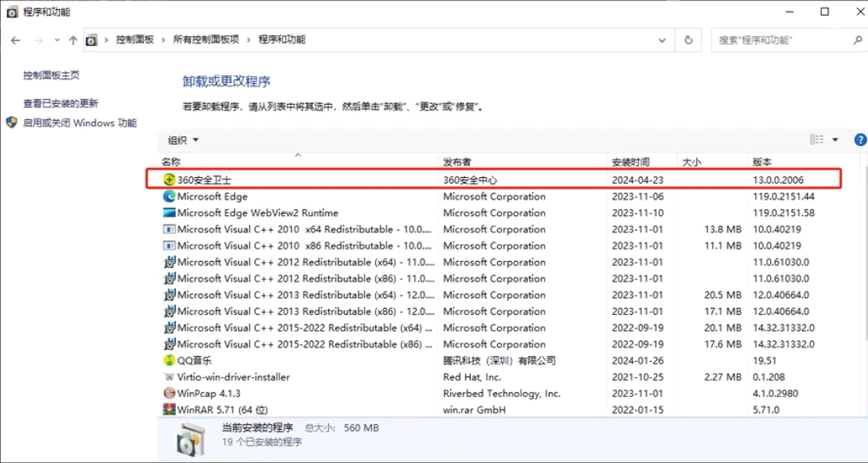Go up one level with up arrow
This screenshot has height=463, width=868.
point(73,40)
